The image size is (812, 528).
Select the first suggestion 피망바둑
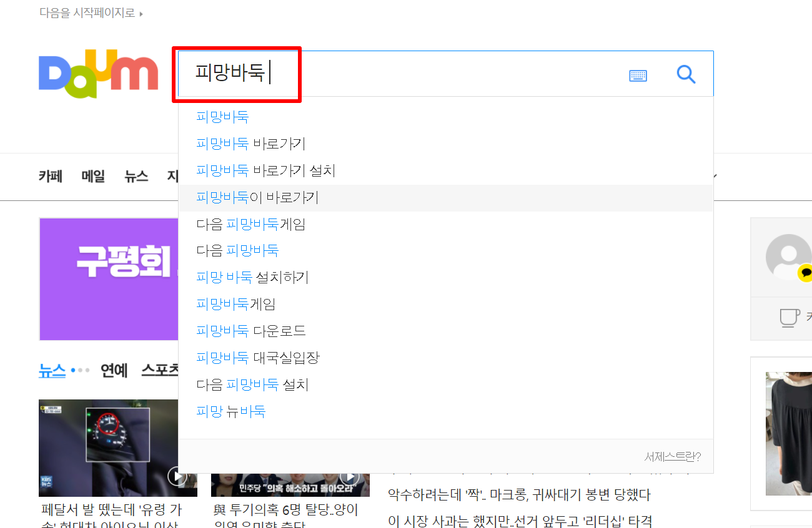pos(446,117)
